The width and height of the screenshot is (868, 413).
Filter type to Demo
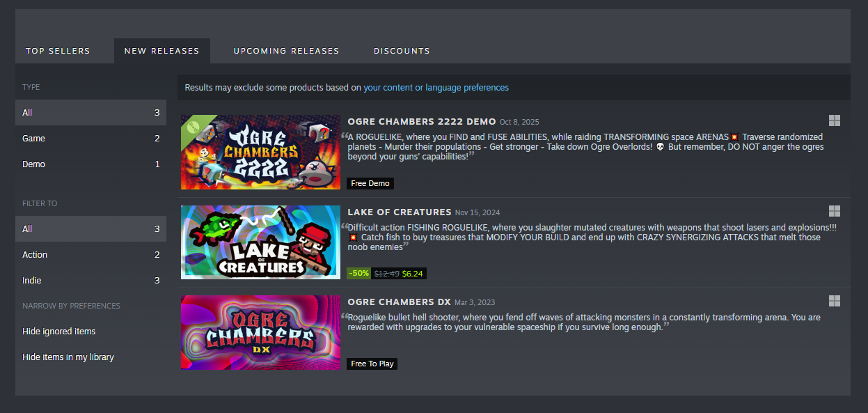tap(90, 164)
